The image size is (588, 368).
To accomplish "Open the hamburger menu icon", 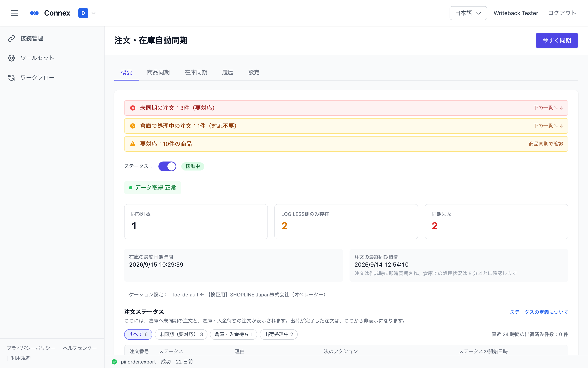I will [14, 13].
